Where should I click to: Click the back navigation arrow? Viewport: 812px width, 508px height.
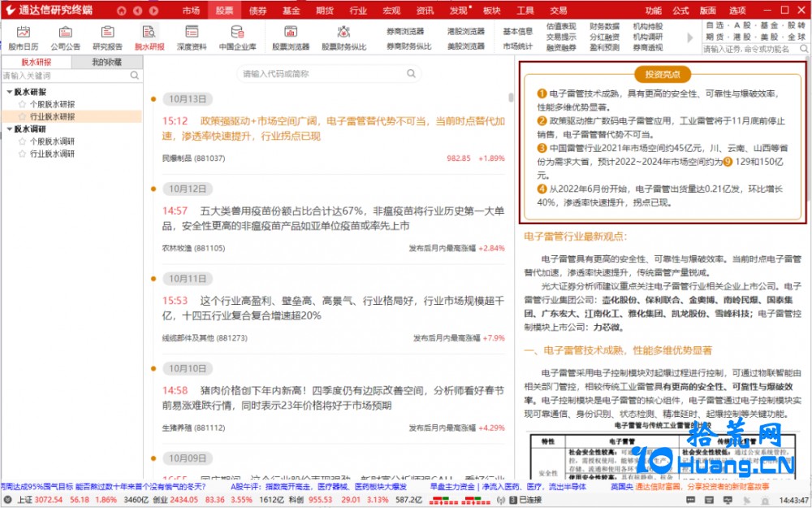pyautogui.click(x=138, y=11)
